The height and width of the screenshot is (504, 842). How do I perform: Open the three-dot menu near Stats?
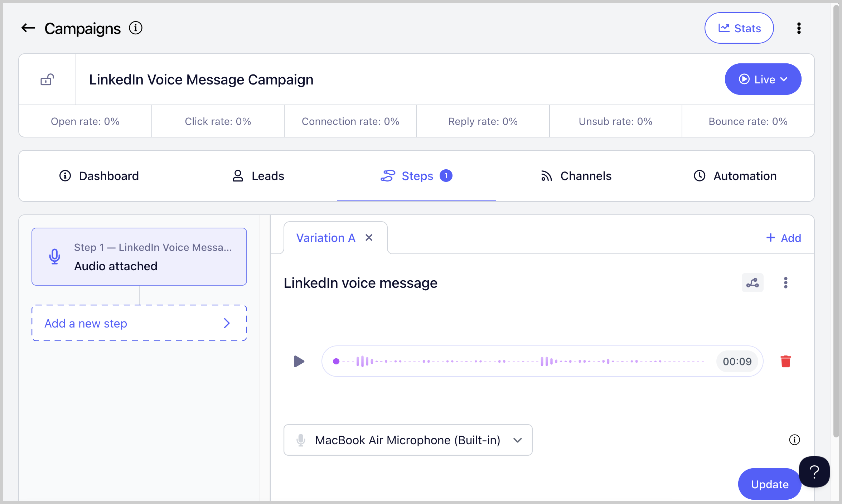click(799, 28)
